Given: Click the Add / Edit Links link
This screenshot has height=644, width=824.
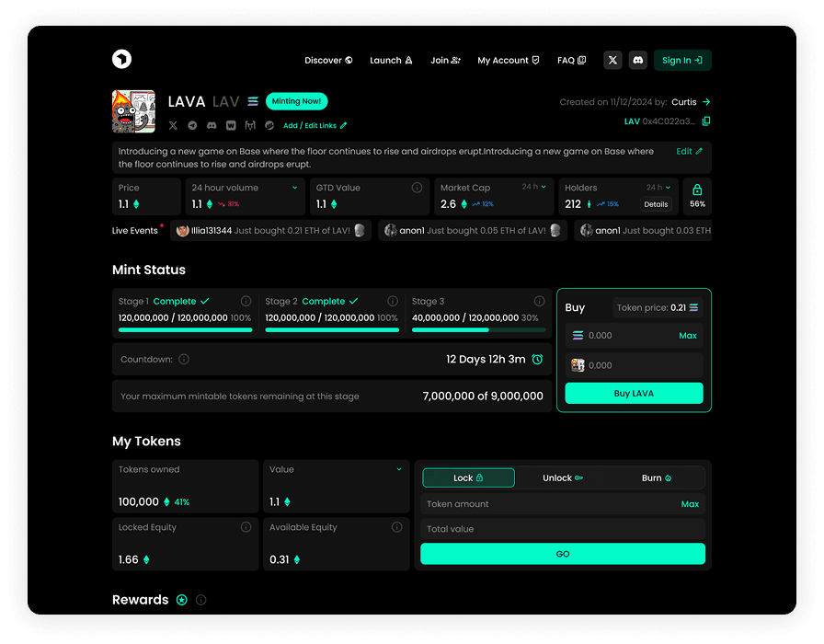Looking at the screenshot, I should coord(315,126).
